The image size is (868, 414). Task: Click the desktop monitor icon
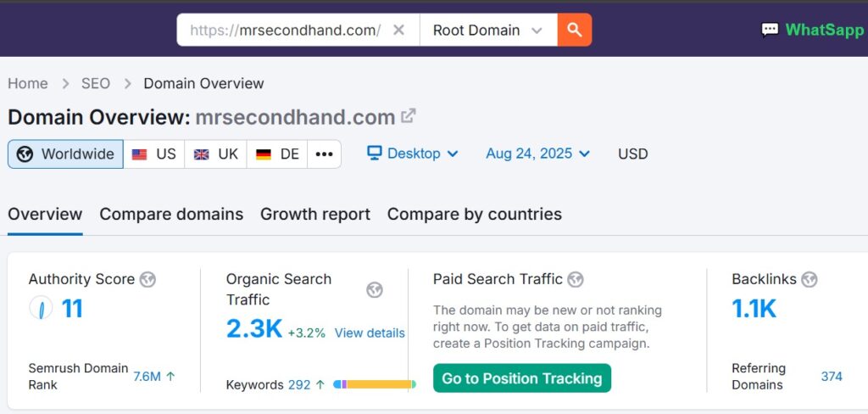click(375, 154)
